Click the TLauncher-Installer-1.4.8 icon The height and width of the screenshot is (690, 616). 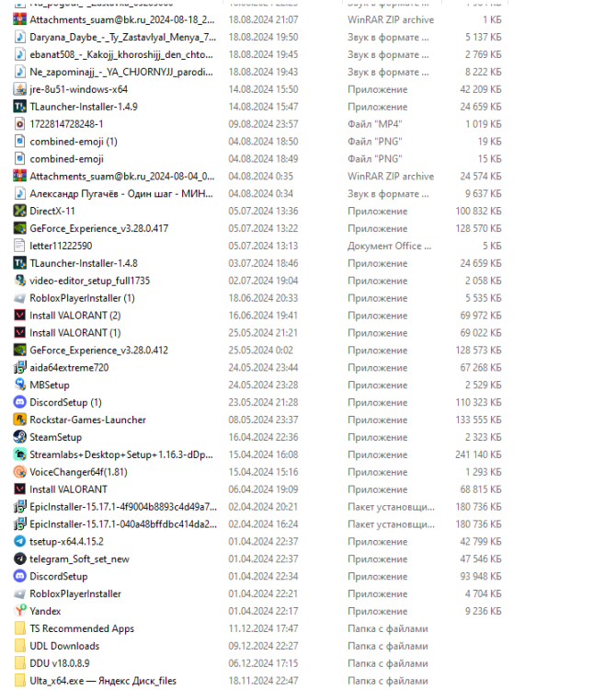[x=19, y=263]
